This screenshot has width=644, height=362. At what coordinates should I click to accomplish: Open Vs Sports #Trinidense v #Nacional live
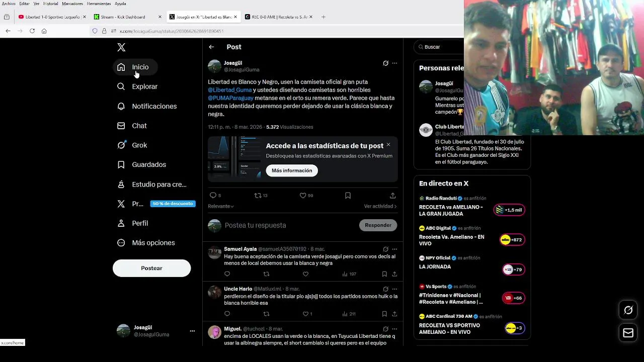472,295
